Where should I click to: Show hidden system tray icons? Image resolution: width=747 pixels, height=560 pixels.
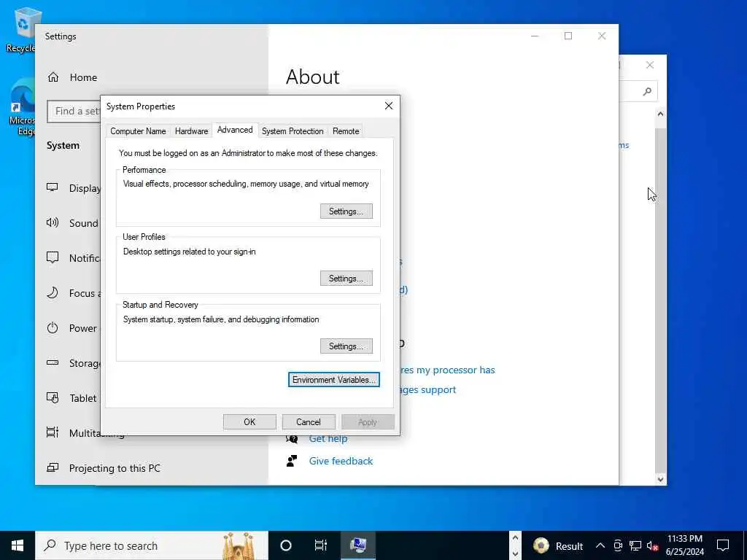(600, 545)
